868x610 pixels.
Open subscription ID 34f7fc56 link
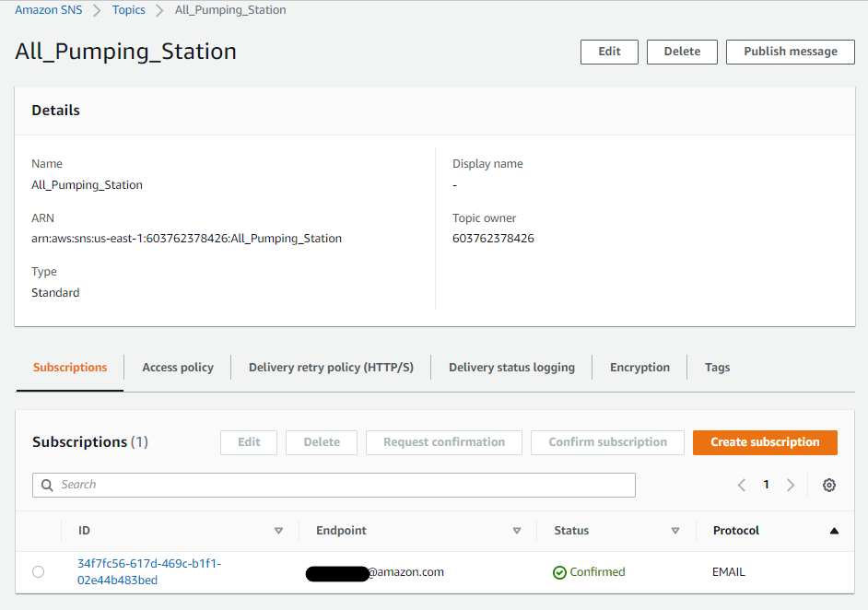point(149,571)
